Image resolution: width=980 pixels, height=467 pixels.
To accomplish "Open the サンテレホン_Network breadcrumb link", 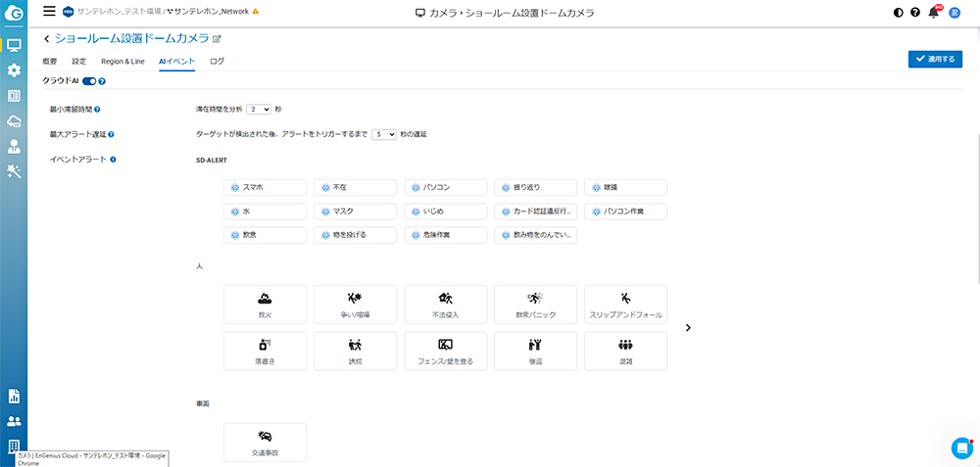I will pyautogui.click(x=212, y=11).
